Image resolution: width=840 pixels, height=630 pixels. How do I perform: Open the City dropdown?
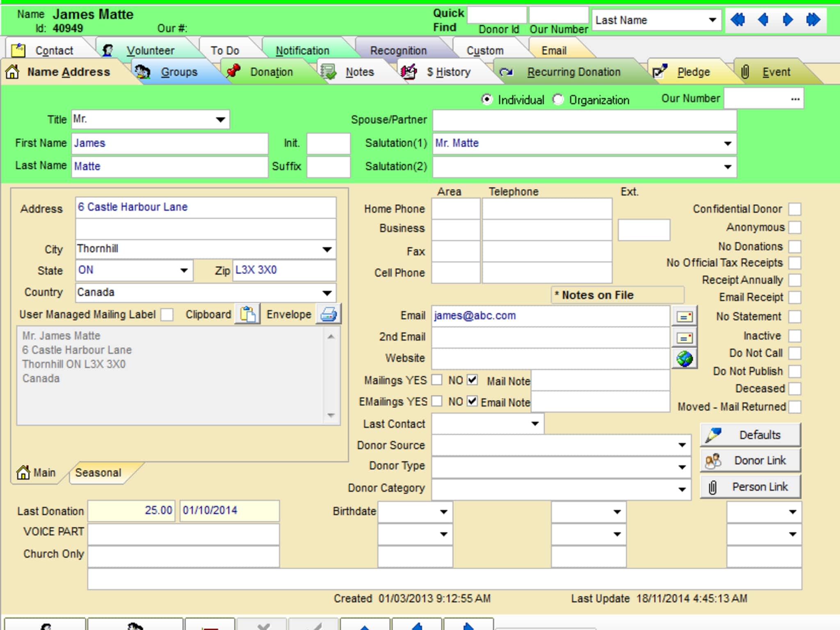point(327,249)
